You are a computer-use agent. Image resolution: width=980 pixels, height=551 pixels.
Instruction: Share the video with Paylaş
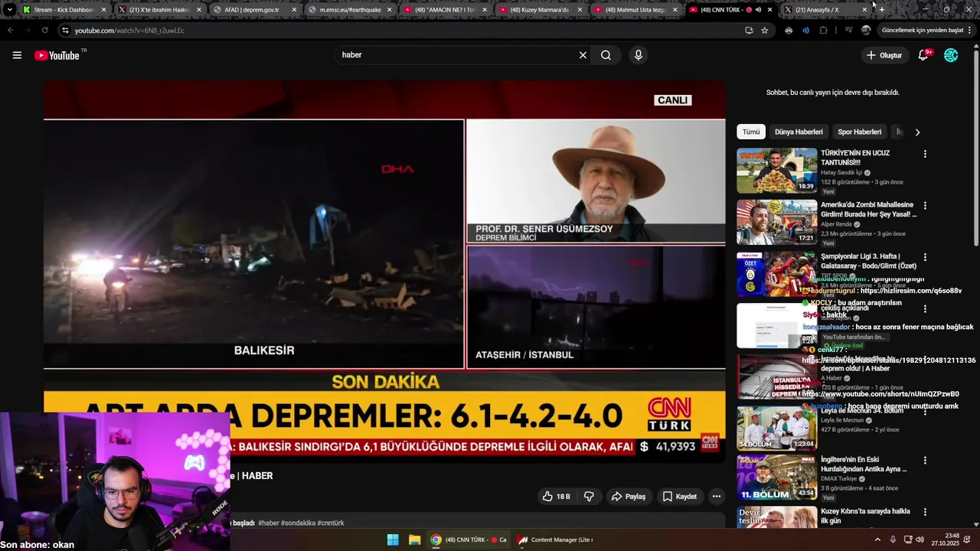[628, 497]
